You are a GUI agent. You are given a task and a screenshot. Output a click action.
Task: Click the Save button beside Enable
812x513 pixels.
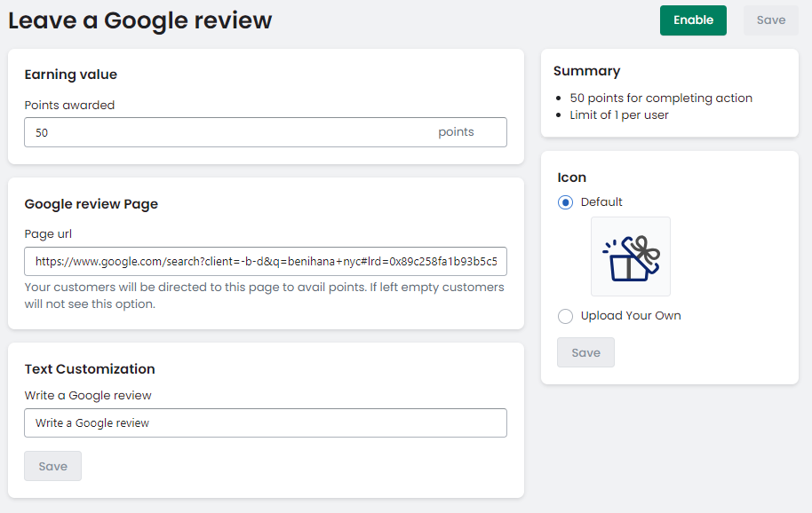click(770, 20)
